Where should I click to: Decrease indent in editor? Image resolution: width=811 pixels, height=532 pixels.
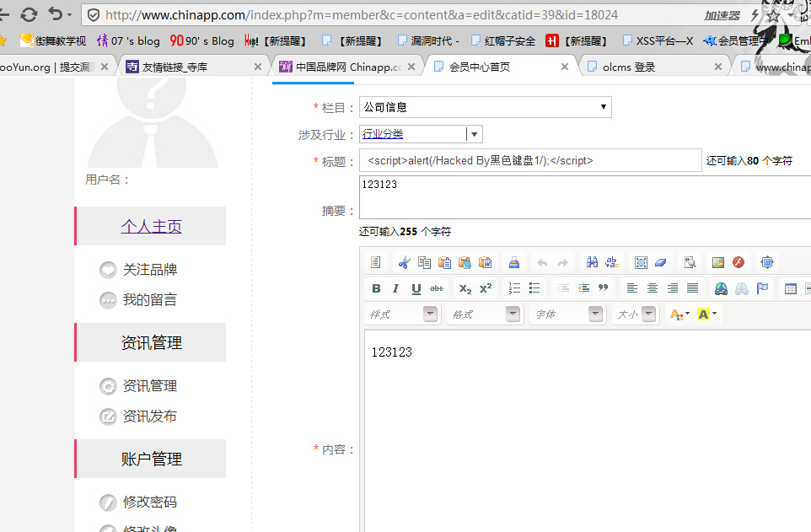[563, 288]
